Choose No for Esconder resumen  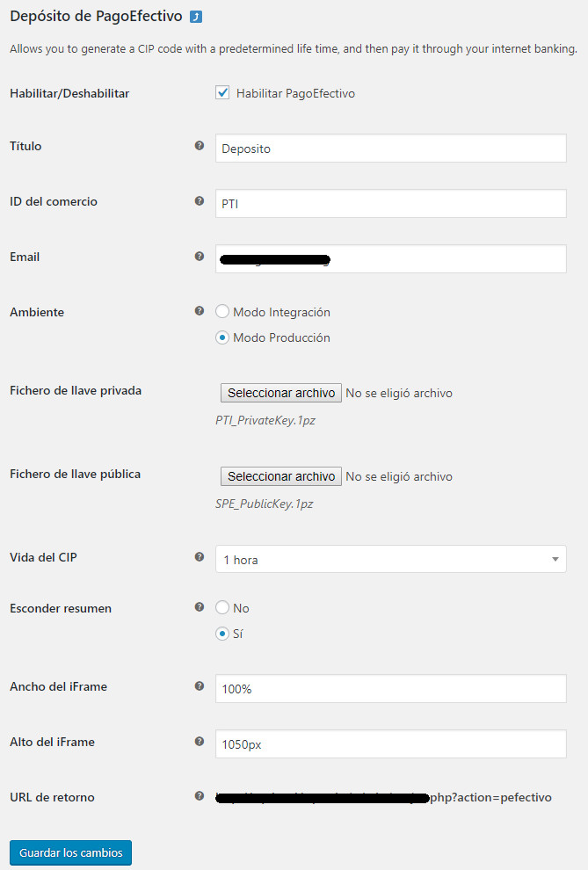222,607
